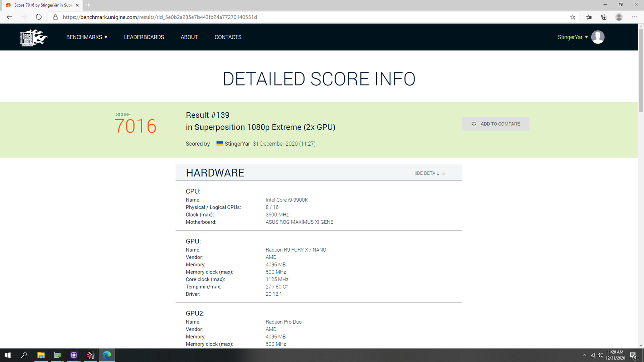
Task: Open the Collections icon in Edge toolbar
Action: point(604,17)
